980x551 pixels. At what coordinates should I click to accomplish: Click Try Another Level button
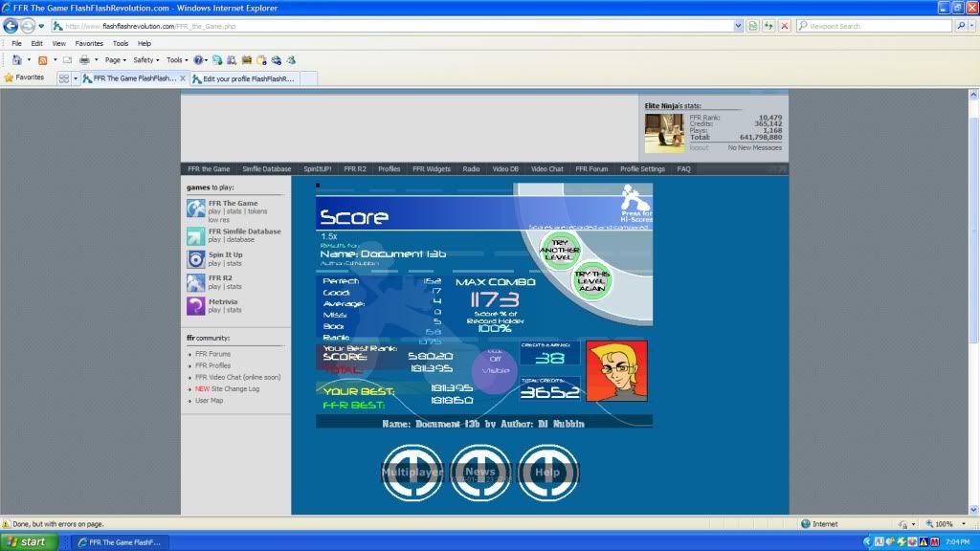coord(560,249)
